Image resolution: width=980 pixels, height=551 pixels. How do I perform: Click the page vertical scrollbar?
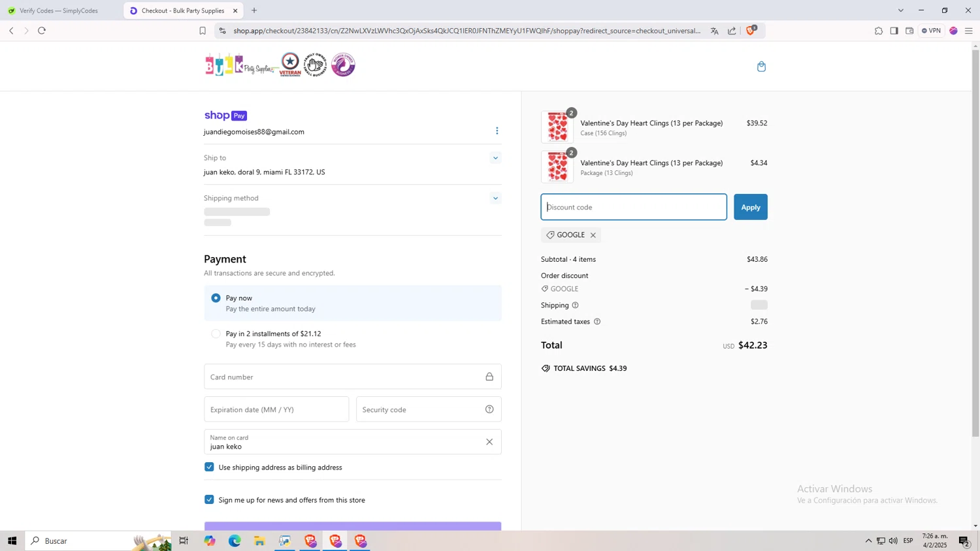(x=975, y=242)
